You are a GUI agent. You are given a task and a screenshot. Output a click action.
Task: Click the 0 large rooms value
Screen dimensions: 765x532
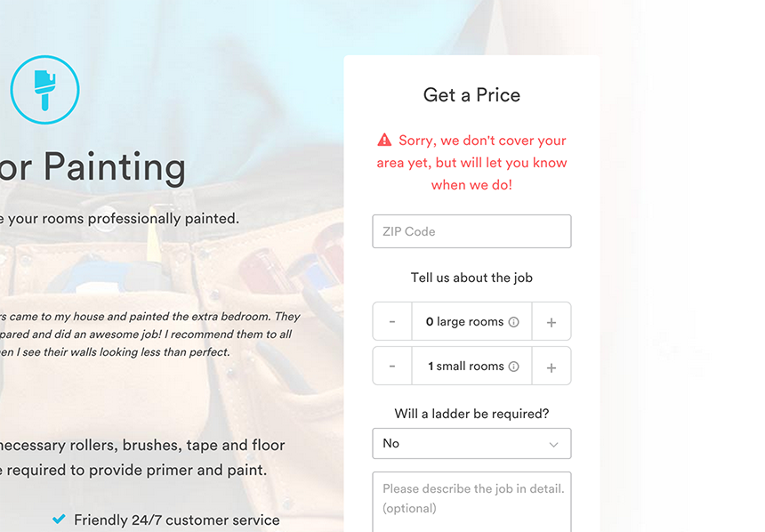pyautogui.click(x=464, y=322)
